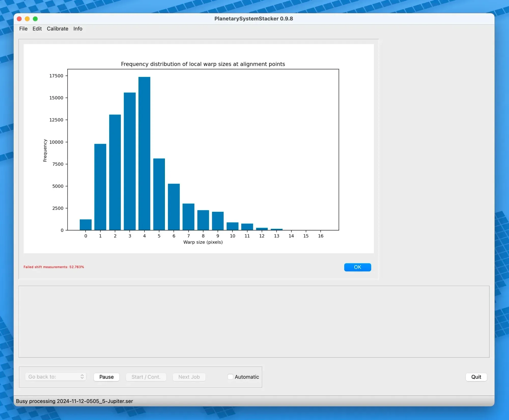Open the File menu
The height and width of the screenshot is (420, 509).
(23, 29)
